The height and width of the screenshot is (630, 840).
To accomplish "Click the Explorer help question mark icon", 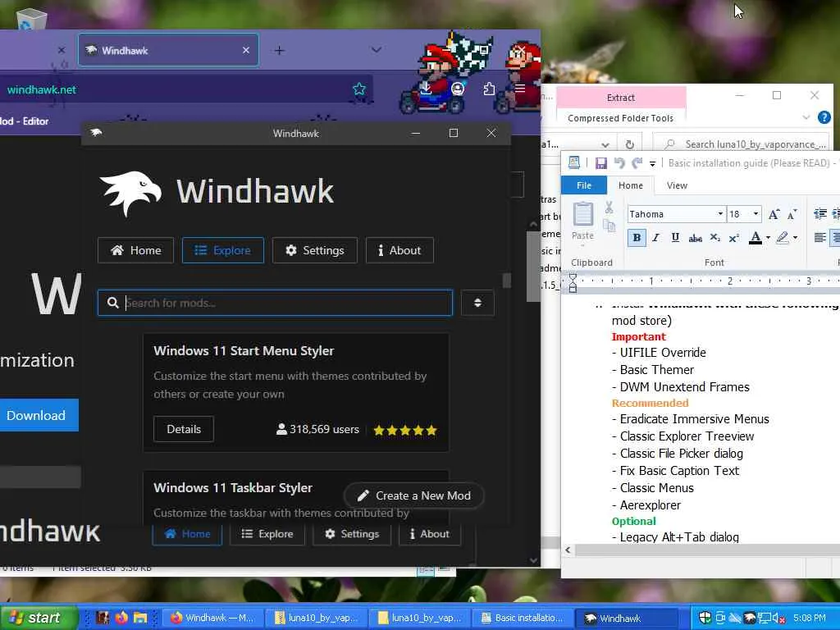I will point(824,116).
